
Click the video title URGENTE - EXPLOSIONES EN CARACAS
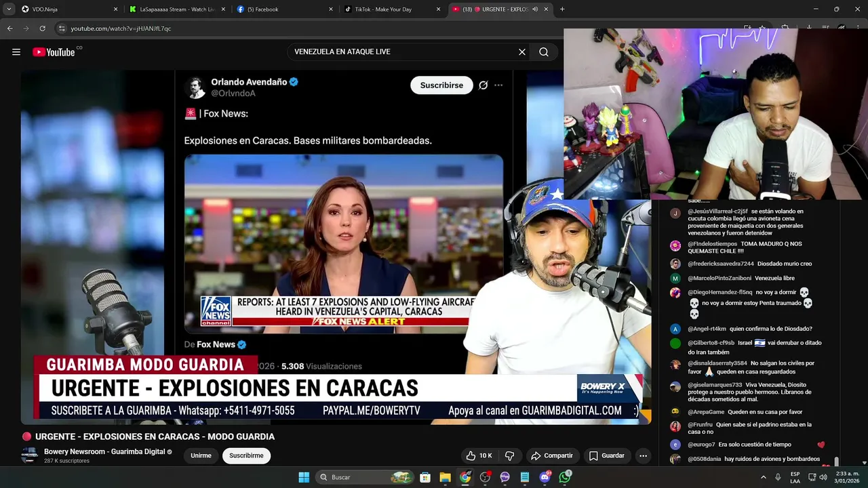155,436
